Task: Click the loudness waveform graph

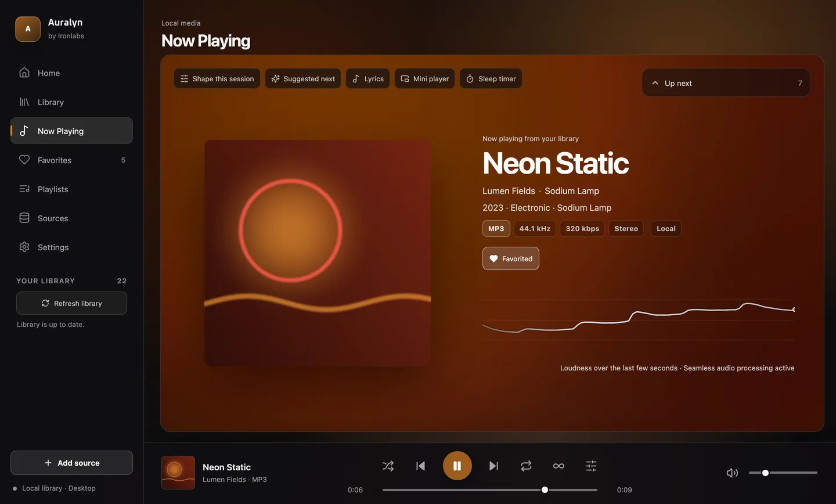Action: coord(639,320)
